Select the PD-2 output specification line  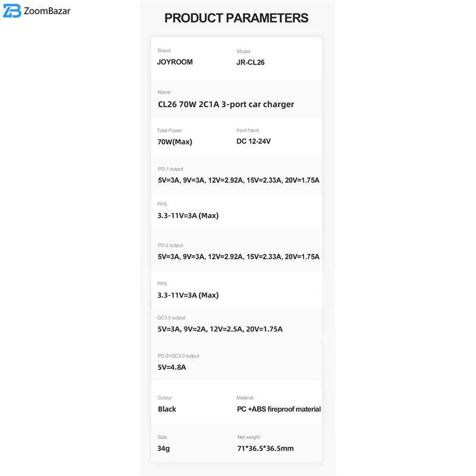click(239, 257)
